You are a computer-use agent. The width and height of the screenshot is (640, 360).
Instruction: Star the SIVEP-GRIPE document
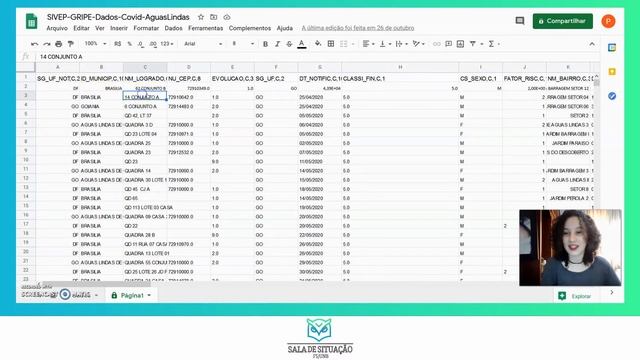[x=201, y=17]
